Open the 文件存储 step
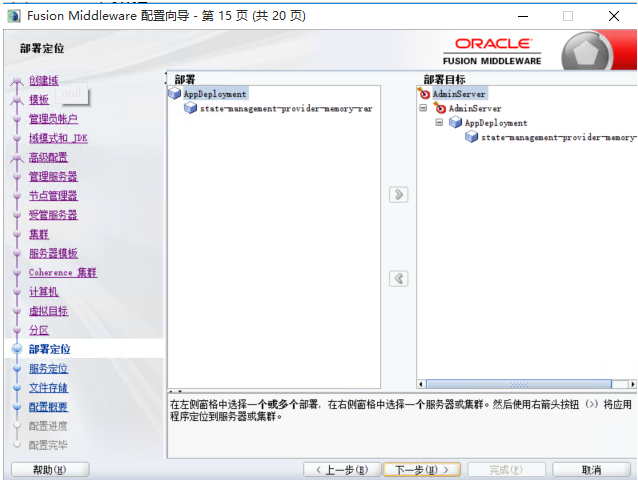This screenshot has width=638, height=482. click(x=48, y=388)
